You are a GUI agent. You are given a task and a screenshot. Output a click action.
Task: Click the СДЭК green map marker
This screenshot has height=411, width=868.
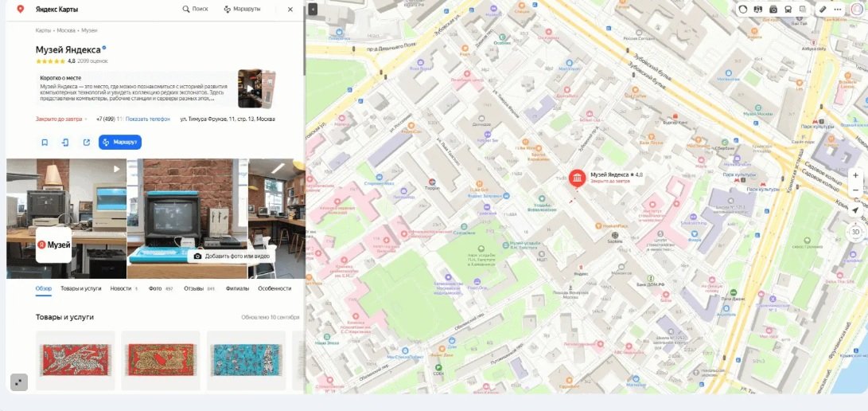[x=439, y=367]
